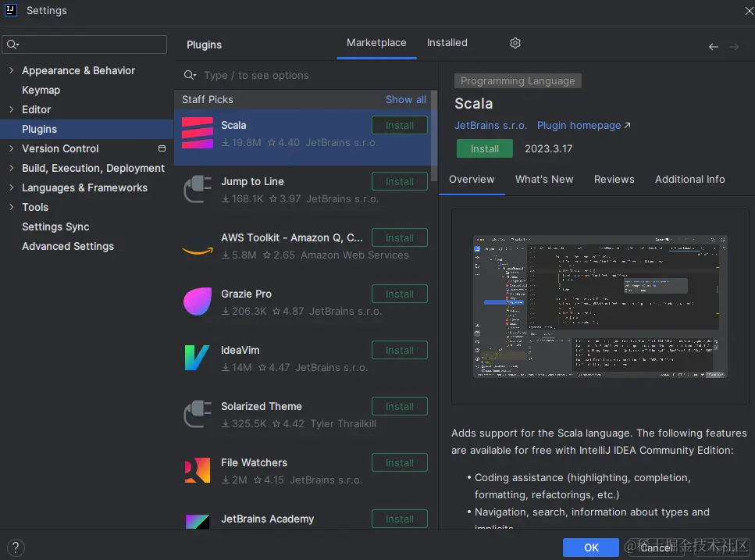Click the Jump to Line plug icon
The height and width of the screenshot is (560, 755).
coord(198,189)
